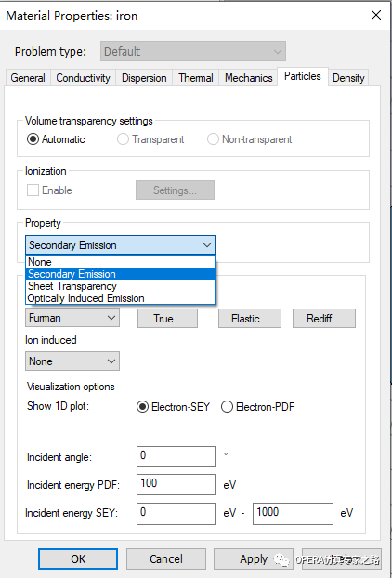Open the Rediff... settings button

(324, 319)
